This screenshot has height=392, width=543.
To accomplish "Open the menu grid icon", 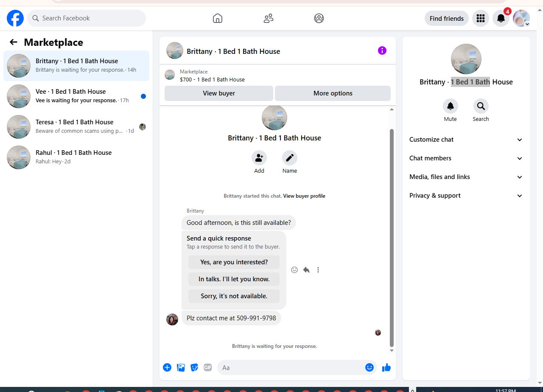I will pos(481,18).
